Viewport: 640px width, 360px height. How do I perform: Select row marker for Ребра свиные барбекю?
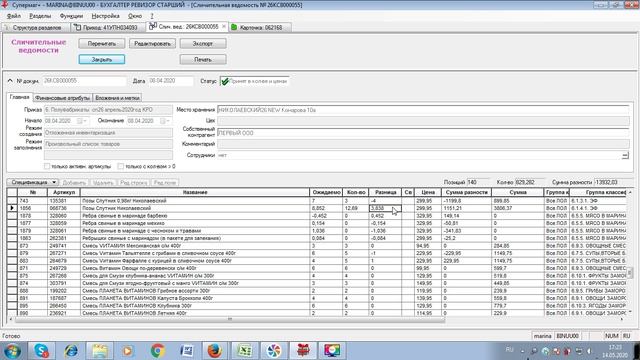(12, 216)
